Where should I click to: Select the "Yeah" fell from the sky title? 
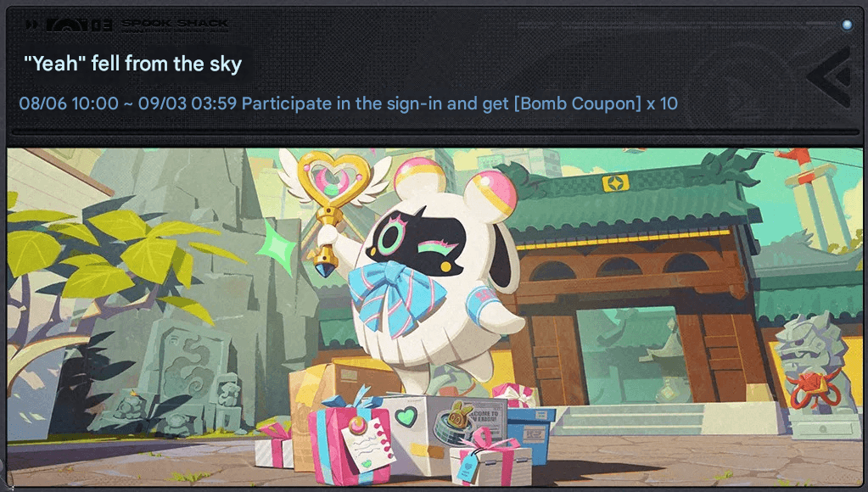pos(133,64)
